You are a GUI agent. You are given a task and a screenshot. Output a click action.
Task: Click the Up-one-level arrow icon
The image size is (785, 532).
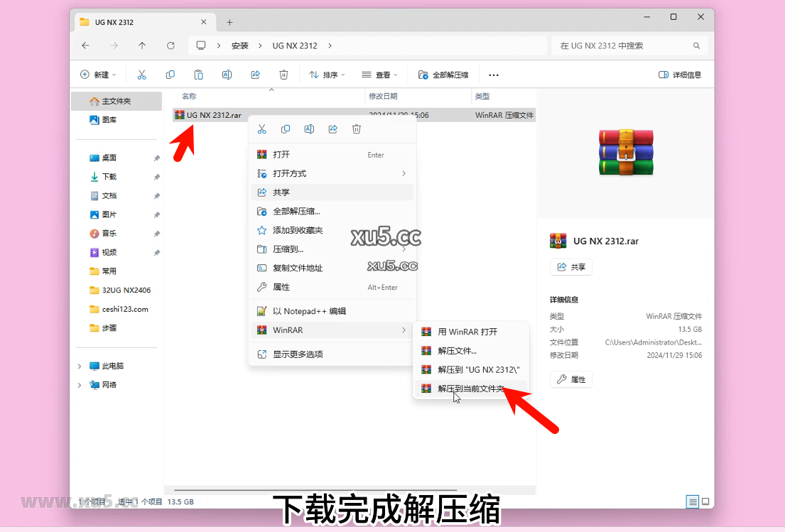tap(142, 45)
